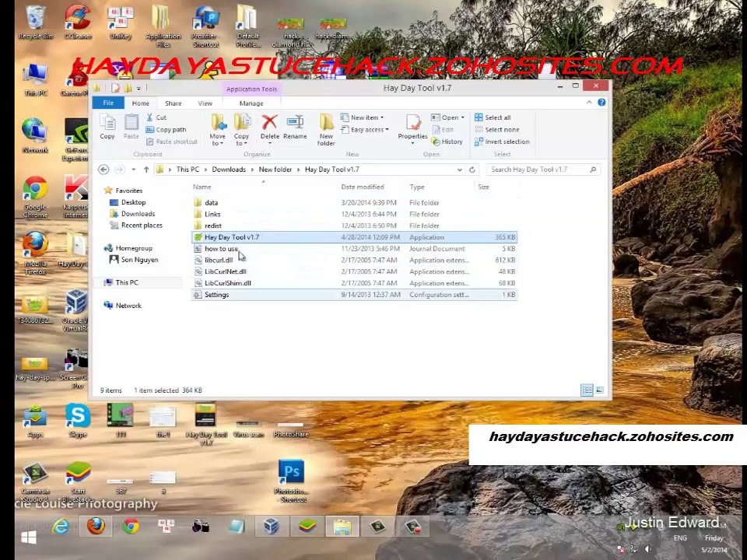Select the libcurl.dll file
The width and height of the screenshot is (747, 560).
pos(354,260)
